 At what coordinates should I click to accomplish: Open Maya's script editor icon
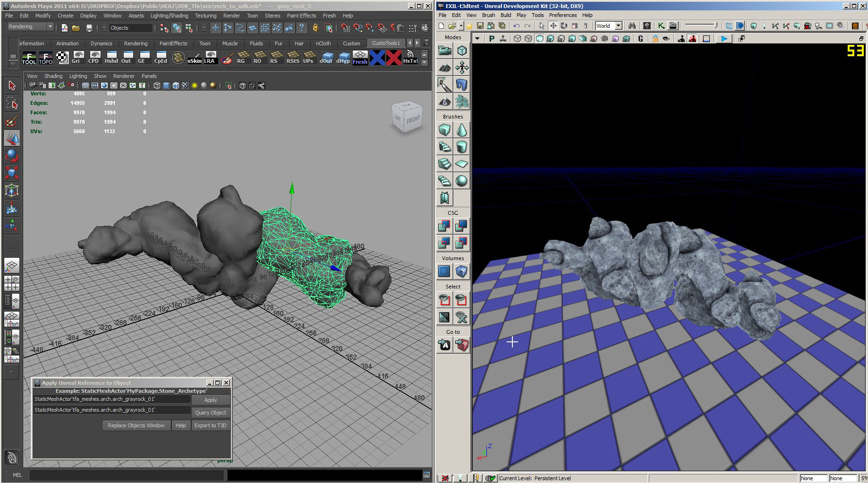[x=426, y=475]
